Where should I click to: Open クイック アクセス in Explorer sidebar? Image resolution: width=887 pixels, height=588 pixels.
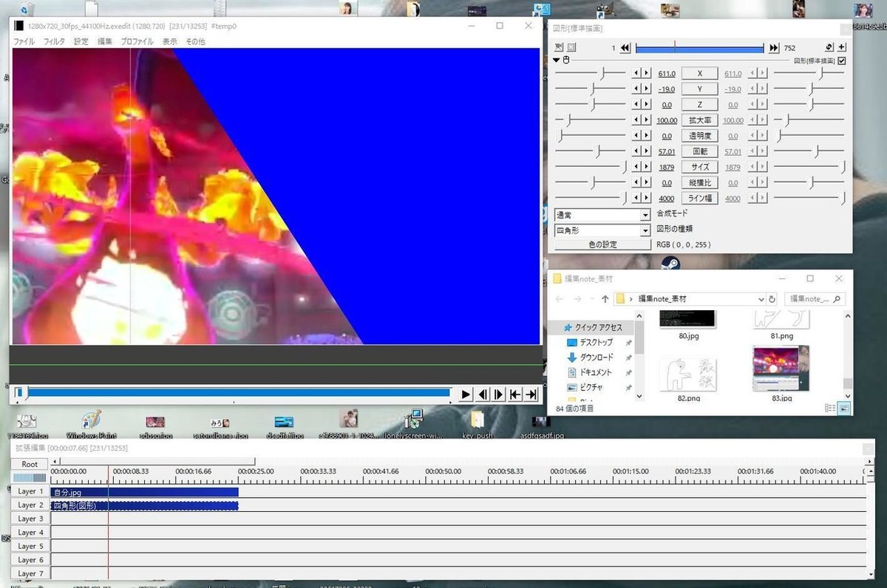pos(593,327)
